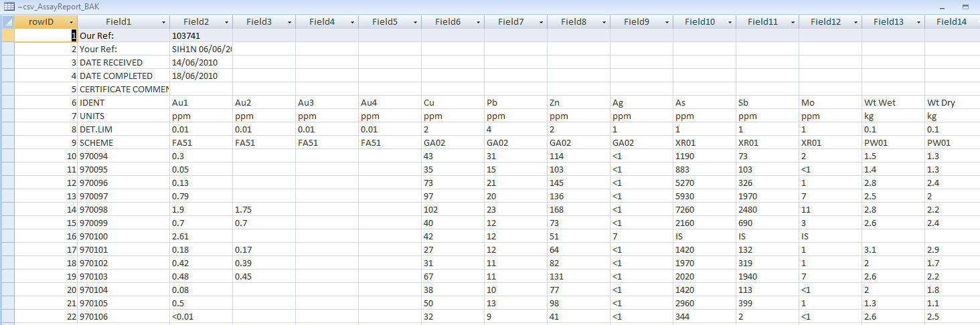
Task: Click the table icon beside ~csv_AssayReport_BAK title
Action: (9, 6)
